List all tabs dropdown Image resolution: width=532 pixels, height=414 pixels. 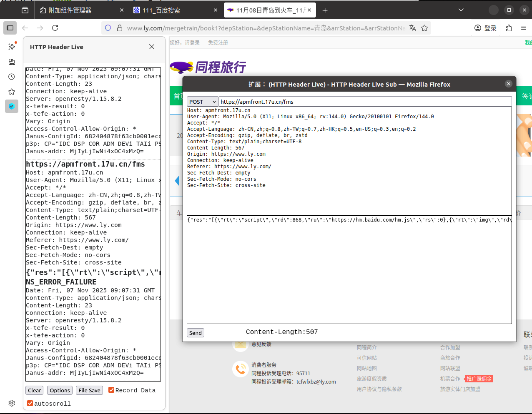461,10
